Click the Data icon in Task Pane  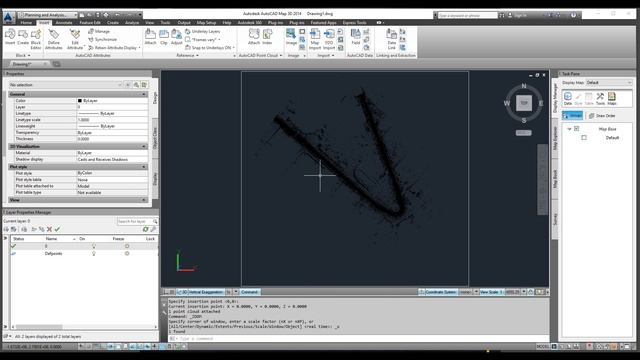click(568, 98)
